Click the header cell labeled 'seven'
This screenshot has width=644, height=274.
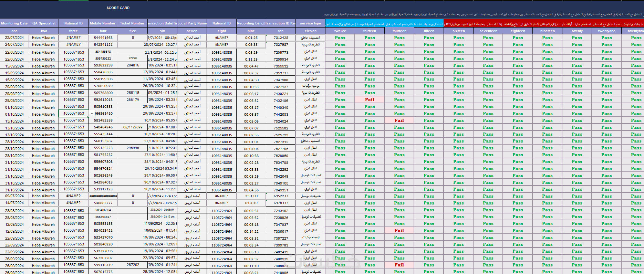click(x=192, y=31)
